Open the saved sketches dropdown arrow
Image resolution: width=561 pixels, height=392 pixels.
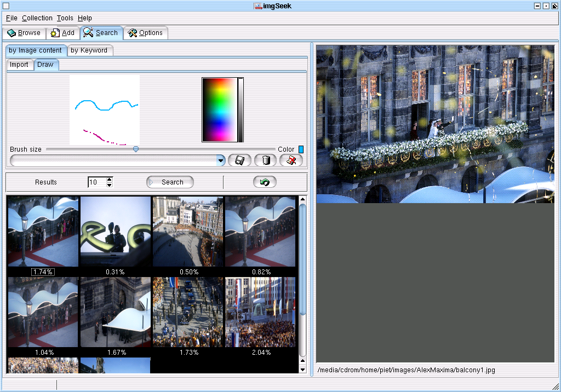tap(220, 160)
